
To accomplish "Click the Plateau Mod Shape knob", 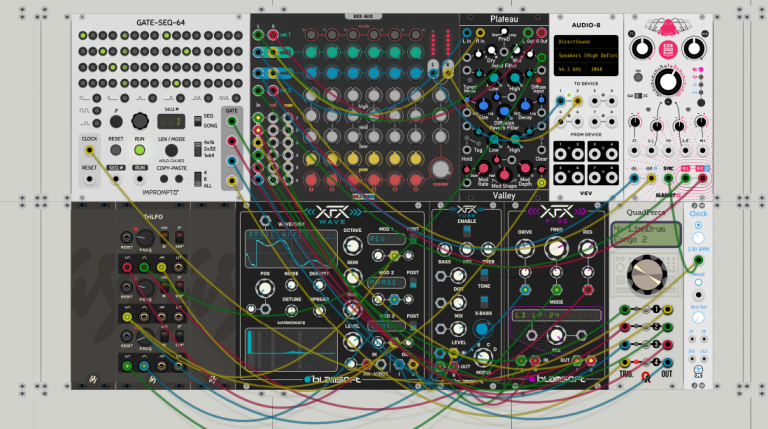I will tap(504, 174).
